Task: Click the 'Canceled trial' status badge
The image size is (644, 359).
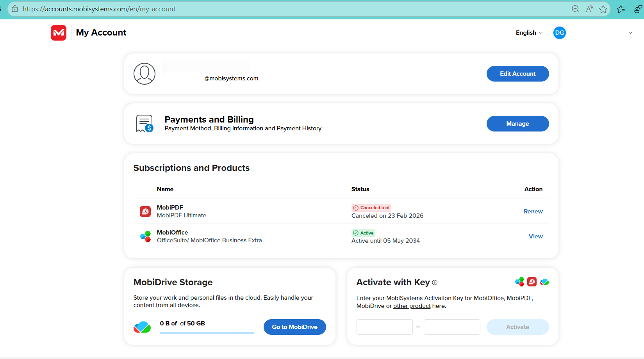Action: pos(371,208)
